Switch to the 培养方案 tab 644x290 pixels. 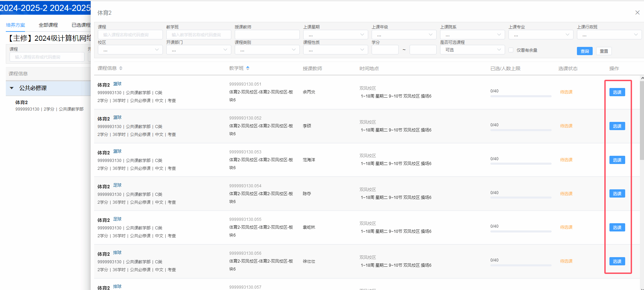(15, 25)
